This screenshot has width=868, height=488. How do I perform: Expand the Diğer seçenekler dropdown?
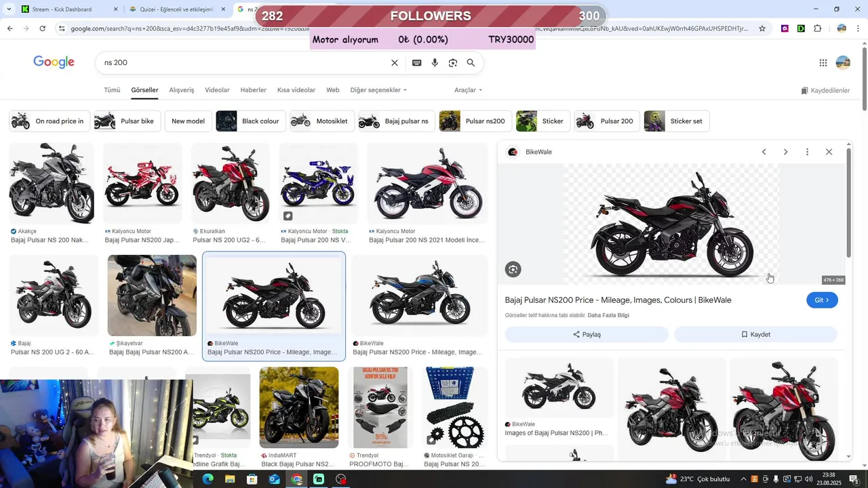pyautogui.click(x=378, y=90)
